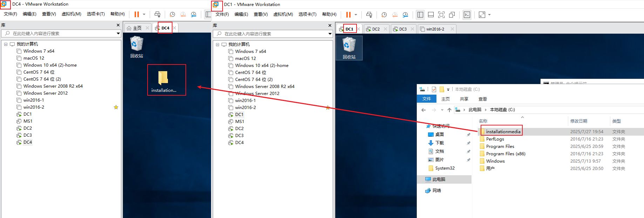Image resolution: width=644 pixels, height=218 pixels.
Task: Open 编辑(E) menu in DC1 window
Action: click(x=241, y=14)
